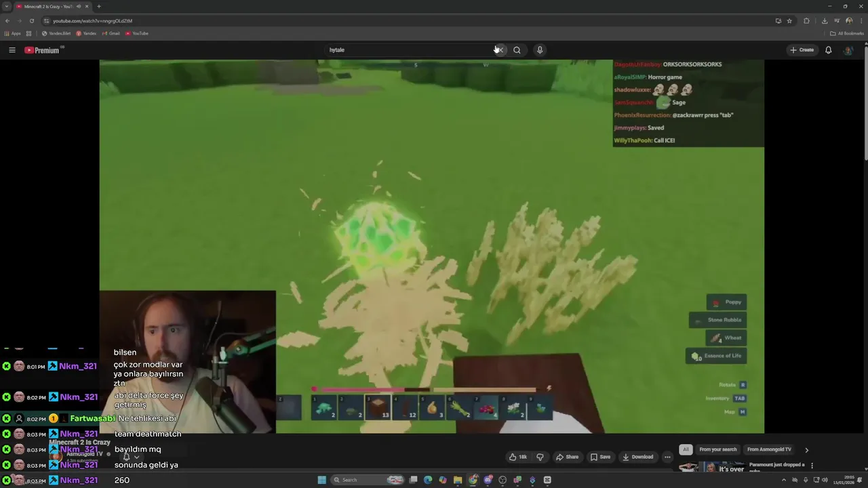The image size is (868, 488).
Task: Dislike the video
Action: click(x=540, y=457)
